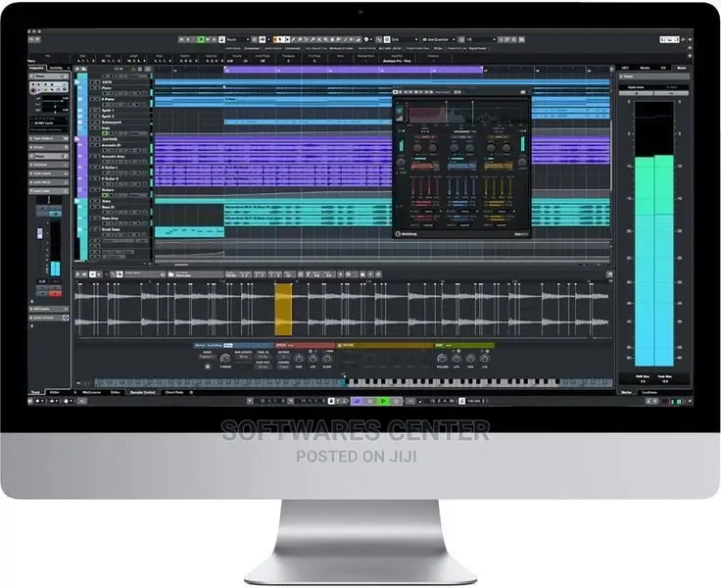Mute the GUITARS folder track
721x588 pixels.
point(92,139)
